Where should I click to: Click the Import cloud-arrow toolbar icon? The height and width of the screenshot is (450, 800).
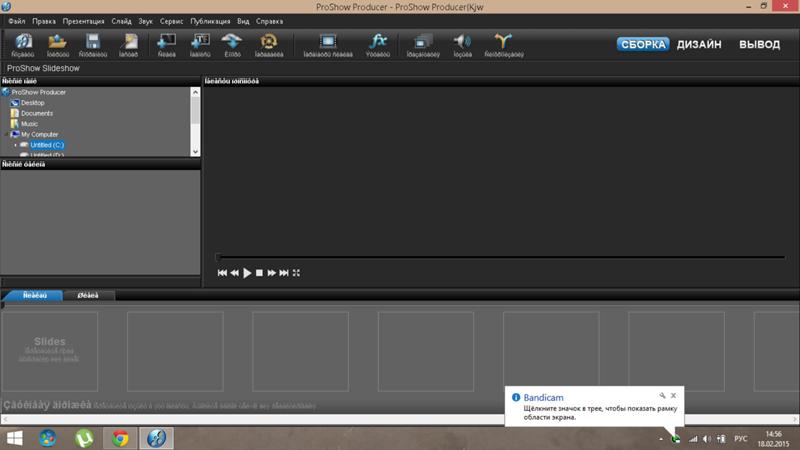point(232,44)
